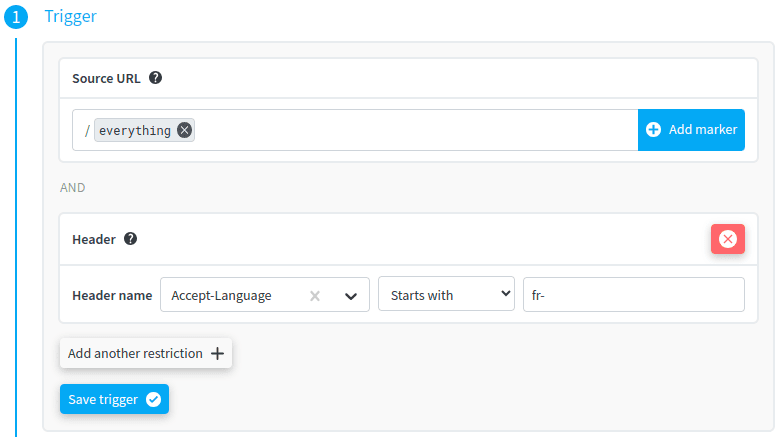The width and height of the screenshot is (779, 442).
Task: Select the 'everything' marker chip
Action: (x=134, y=130)
